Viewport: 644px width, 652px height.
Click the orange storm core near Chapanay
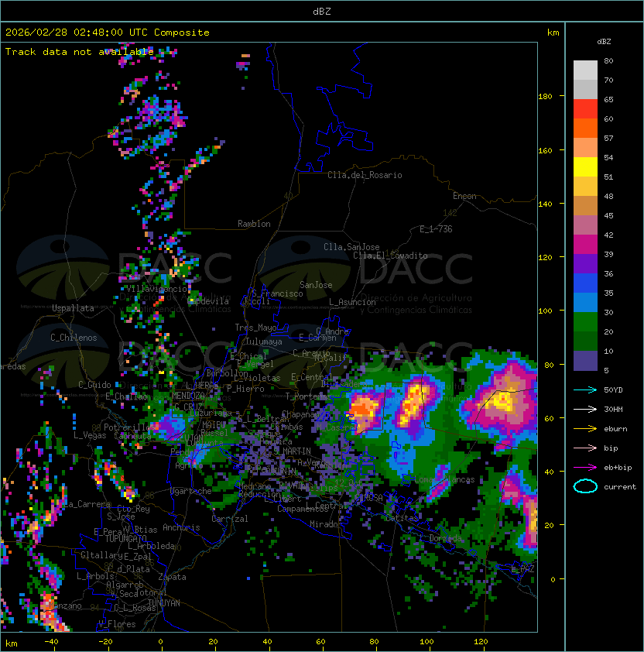click(365, 408)
